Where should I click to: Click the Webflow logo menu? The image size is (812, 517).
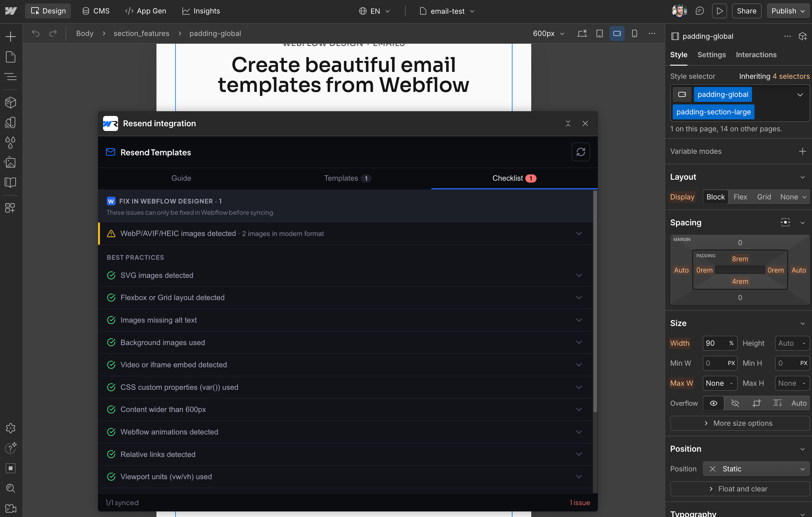tap(11, 11)
